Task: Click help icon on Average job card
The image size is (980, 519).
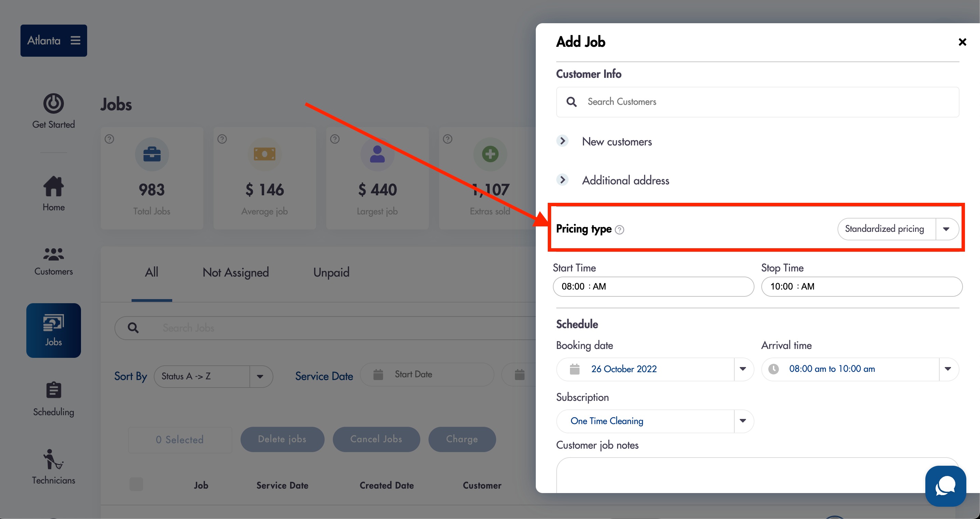Action: tap(222, 139)
